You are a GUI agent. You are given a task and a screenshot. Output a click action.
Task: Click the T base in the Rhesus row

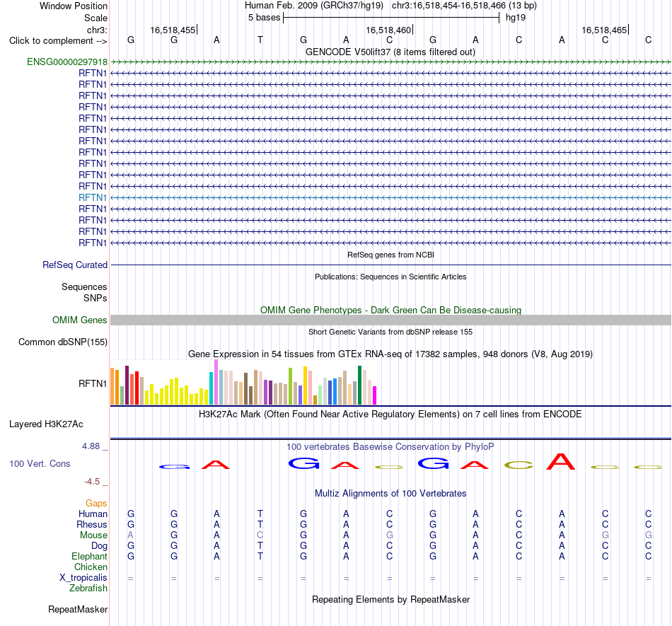click(260, 524)
